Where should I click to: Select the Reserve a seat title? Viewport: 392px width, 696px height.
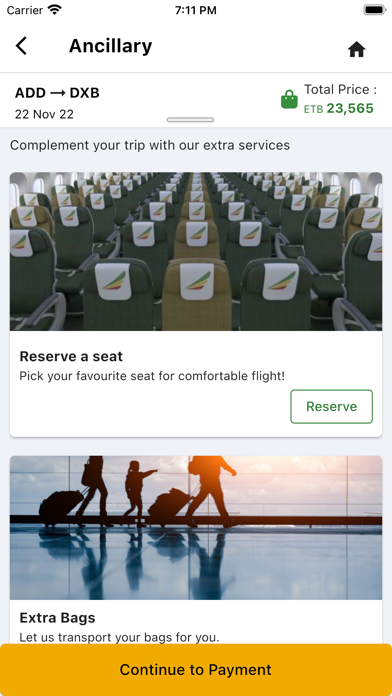click(x=71, y=356)
